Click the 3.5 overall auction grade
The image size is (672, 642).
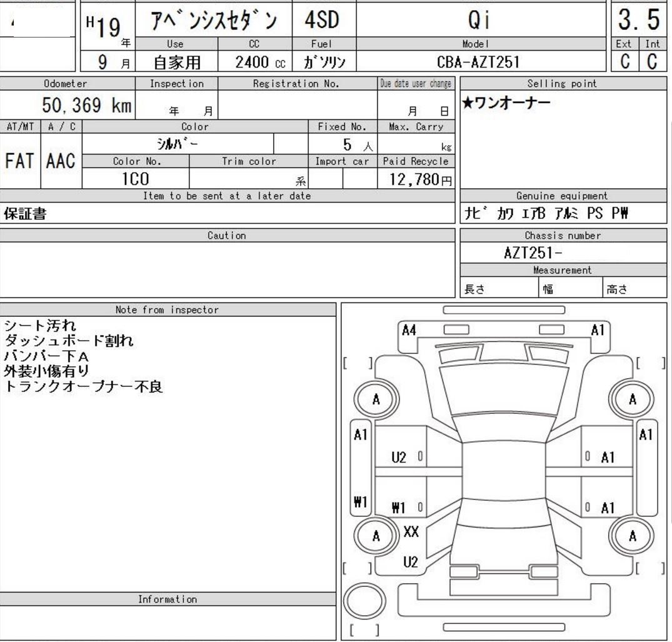point(639,19)
